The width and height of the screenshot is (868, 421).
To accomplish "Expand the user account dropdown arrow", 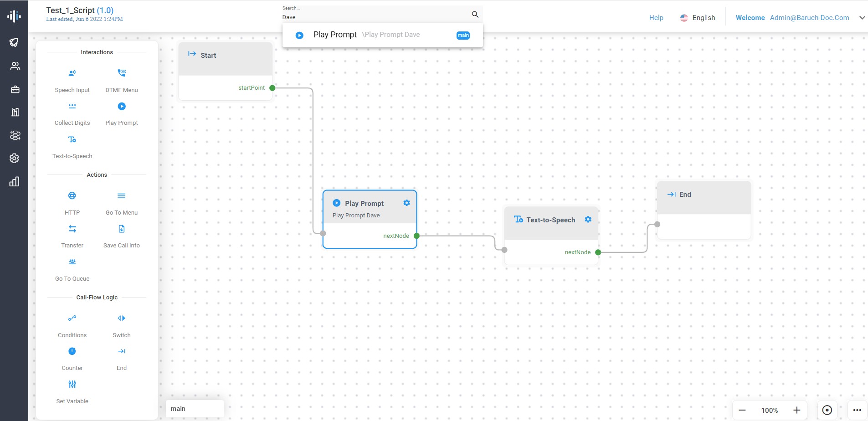I will (x=862, y=18).
